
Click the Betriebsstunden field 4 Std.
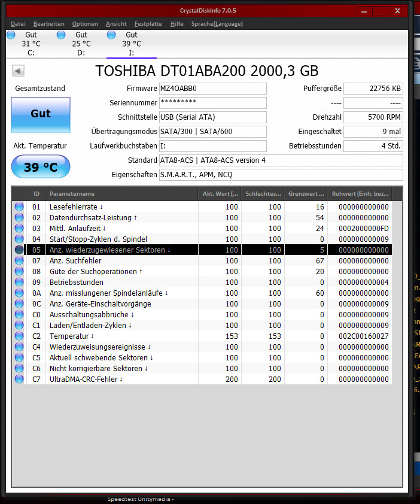(x=373, y=146)
